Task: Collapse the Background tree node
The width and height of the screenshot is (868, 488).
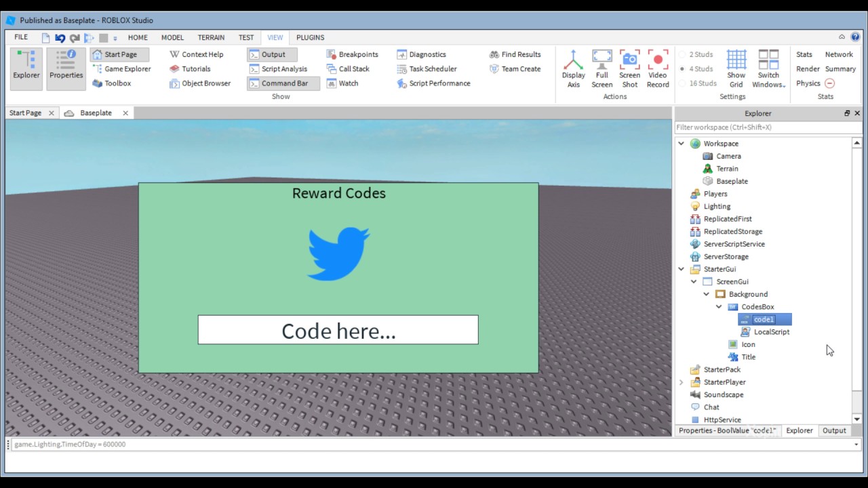Action: (706, 294)
